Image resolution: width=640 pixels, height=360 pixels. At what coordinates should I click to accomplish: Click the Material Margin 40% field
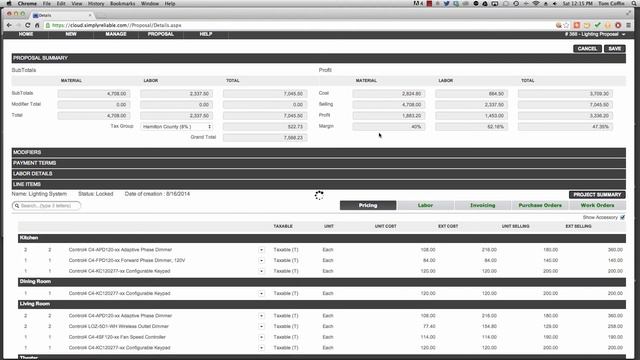[389, 127]
